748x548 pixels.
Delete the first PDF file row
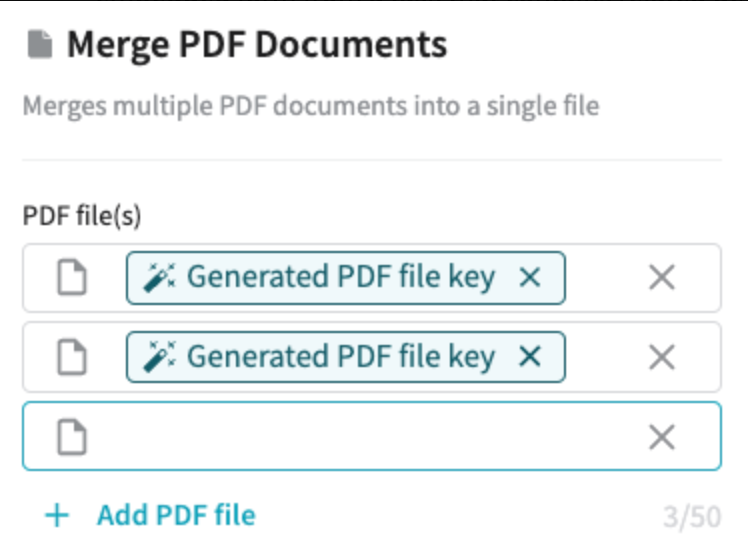[662, 277]
